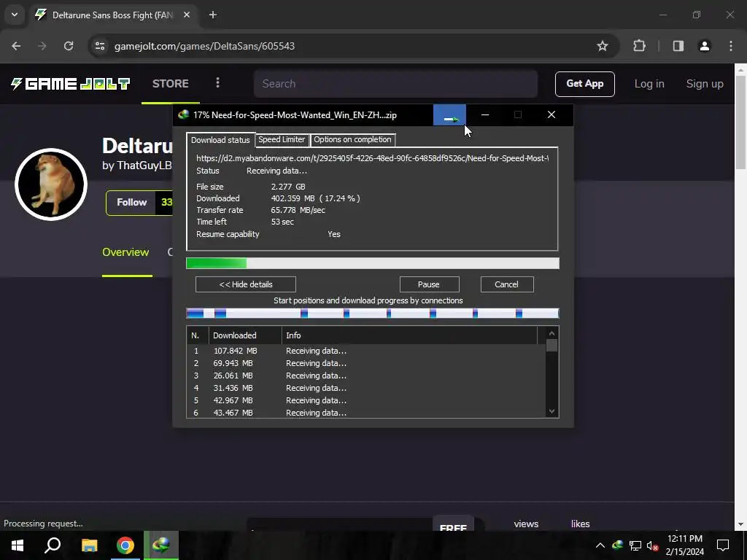The height and width of the screenshot is (560, 747).
Task: Click the N. column header
Action: (197, 335)
